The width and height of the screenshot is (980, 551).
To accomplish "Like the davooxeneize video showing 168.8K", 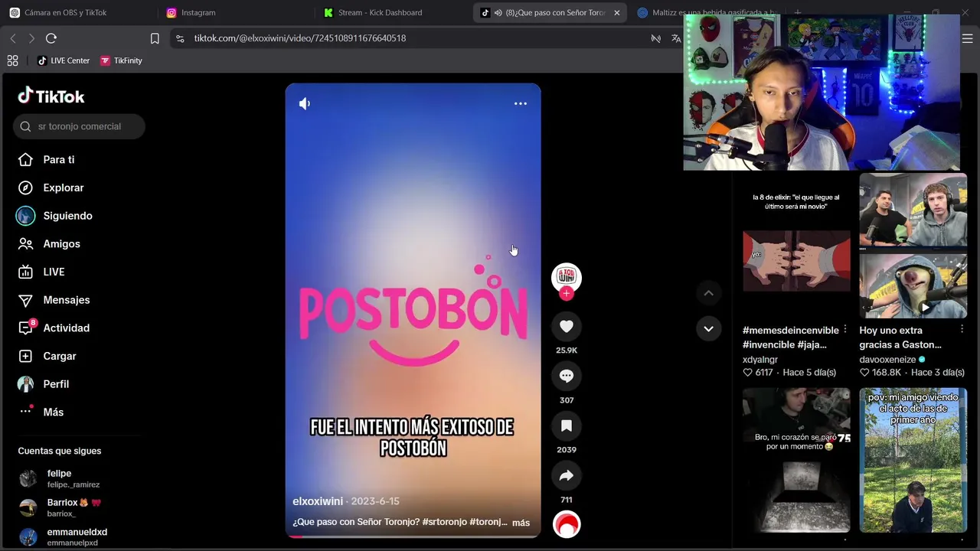I will 864,373.
